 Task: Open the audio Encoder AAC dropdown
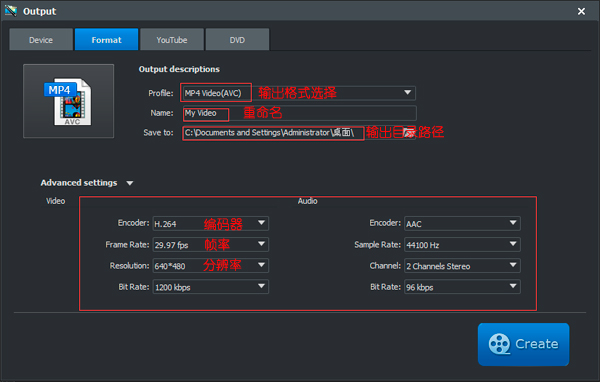click(x=462, y=224)
